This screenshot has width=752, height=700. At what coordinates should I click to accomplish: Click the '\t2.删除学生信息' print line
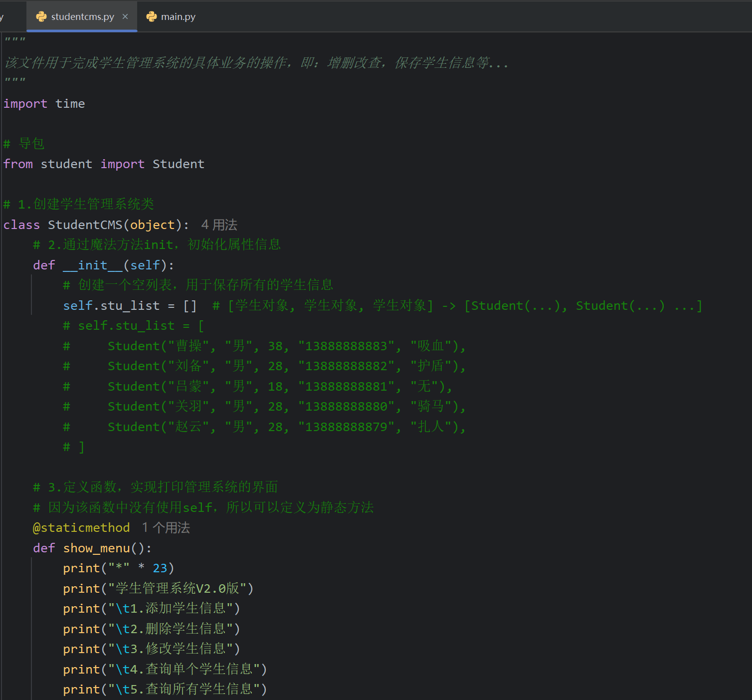(x=152, y=629)
